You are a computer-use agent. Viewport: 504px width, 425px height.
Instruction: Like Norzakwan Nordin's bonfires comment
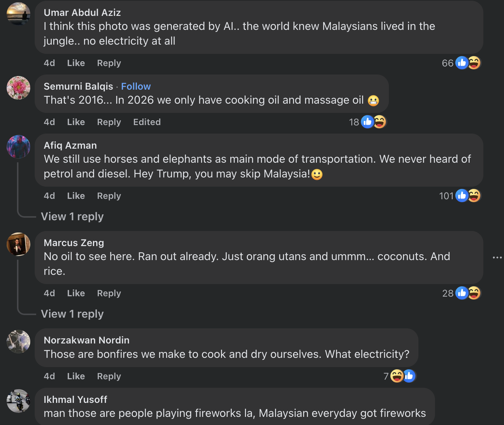coord(76,376)
